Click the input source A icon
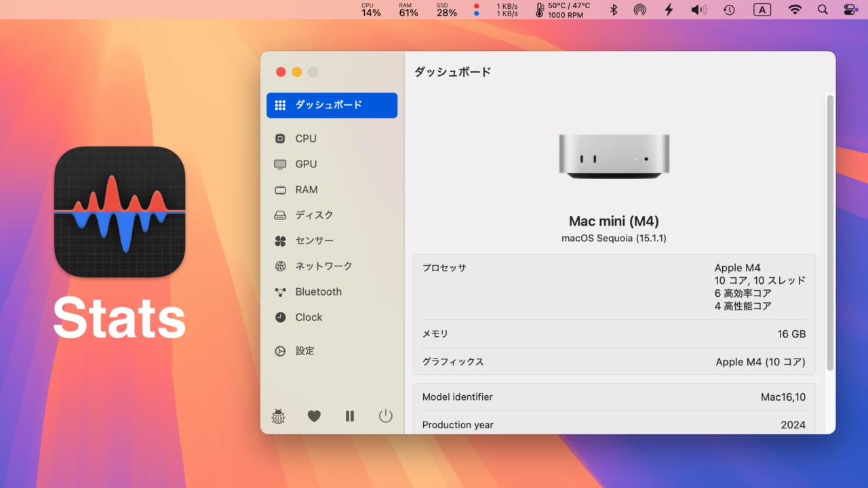Image resolution: width=868 pixels, height=488 pixels. pos(762,9)
